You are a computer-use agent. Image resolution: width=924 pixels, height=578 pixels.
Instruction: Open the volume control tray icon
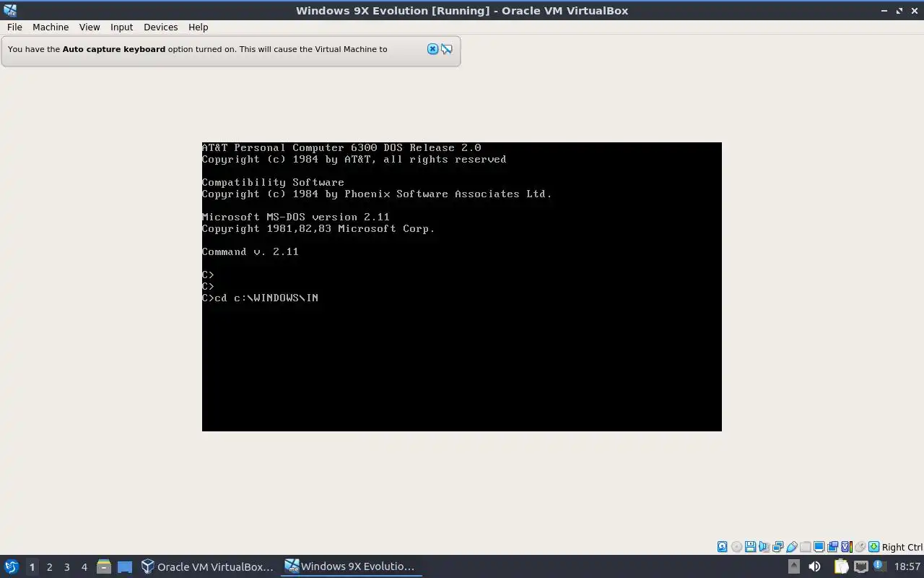(x=814, y=566)
